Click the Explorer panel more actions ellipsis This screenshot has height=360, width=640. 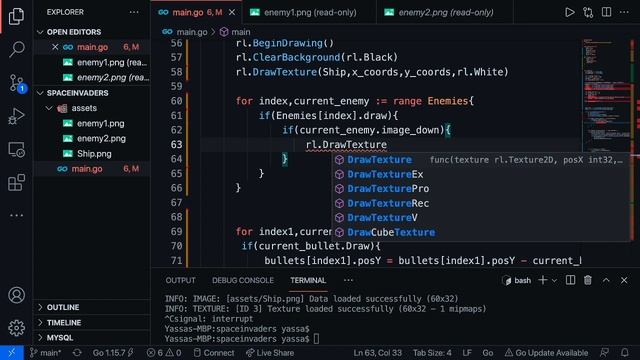pyautogui.click(x=134, y=12)
